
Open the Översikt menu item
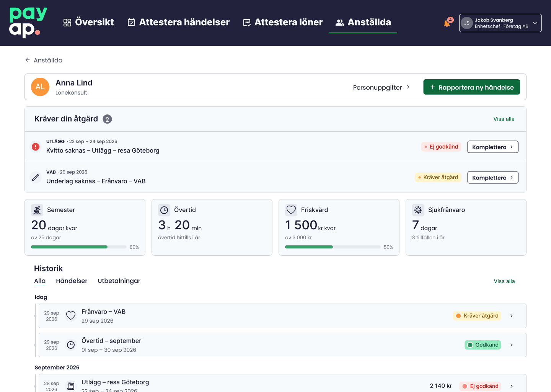[x=89, y=22]
